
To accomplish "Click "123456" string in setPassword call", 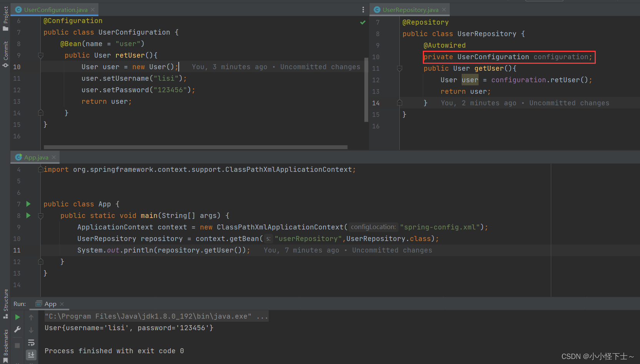I will click(x=170, y=90).
